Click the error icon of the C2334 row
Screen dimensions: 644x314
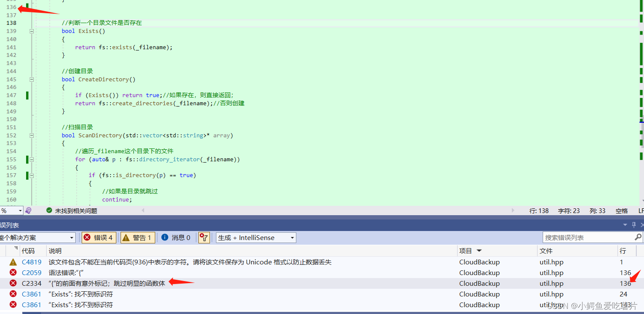pos(13,283)
